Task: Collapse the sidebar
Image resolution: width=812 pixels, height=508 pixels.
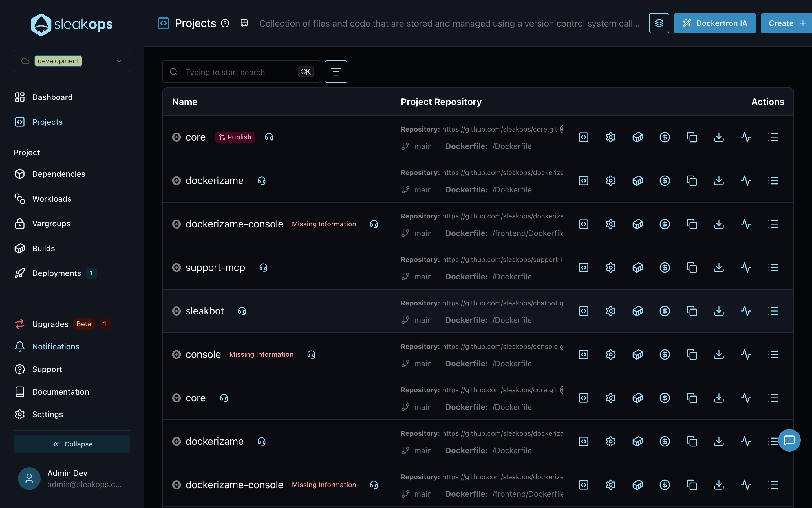Action: (72, 444)
